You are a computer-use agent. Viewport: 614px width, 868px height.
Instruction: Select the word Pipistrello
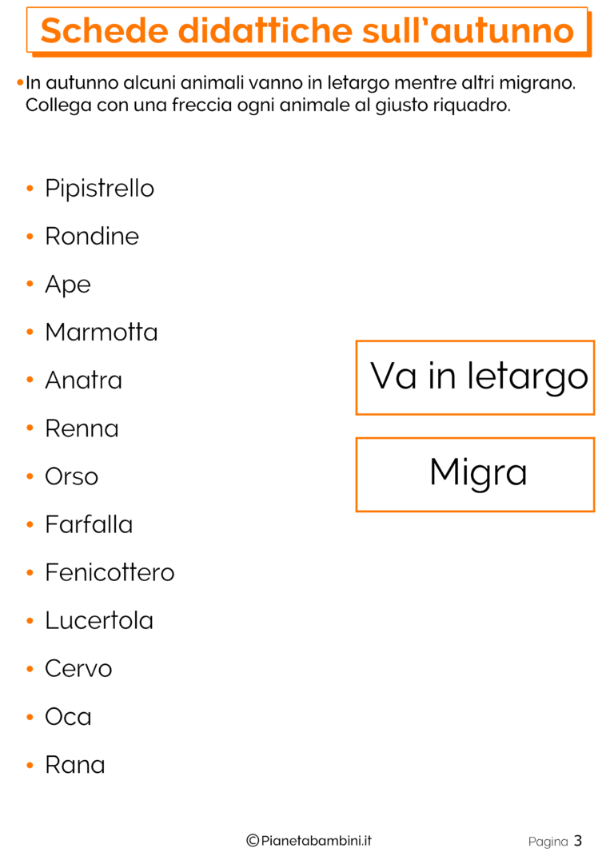(x=99, y=189)
